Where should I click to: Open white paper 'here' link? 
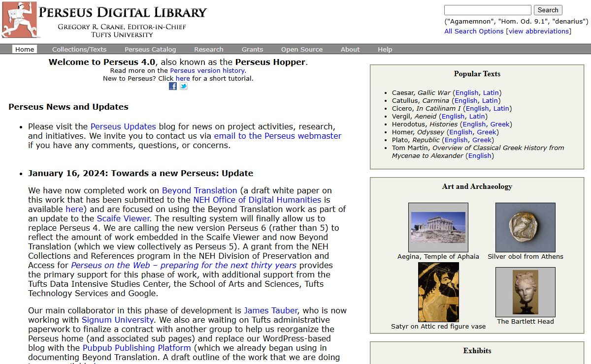tap(74, 209)
